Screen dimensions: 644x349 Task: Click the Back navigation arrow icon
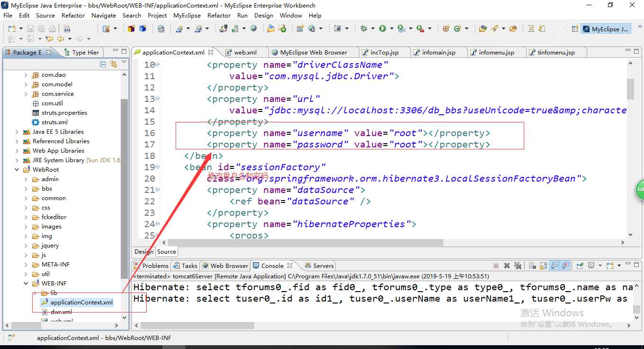[60, 39]
